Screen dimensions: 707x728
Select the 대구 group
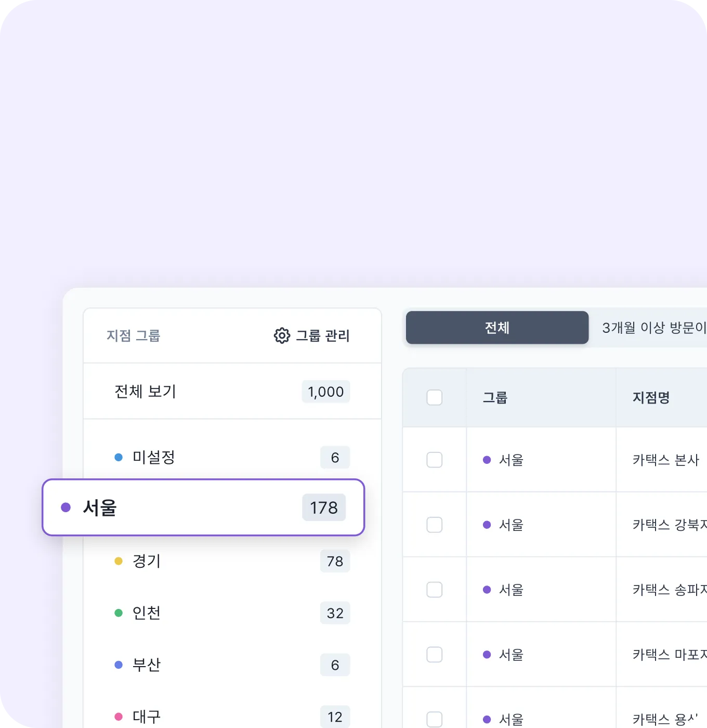(147, 717)
